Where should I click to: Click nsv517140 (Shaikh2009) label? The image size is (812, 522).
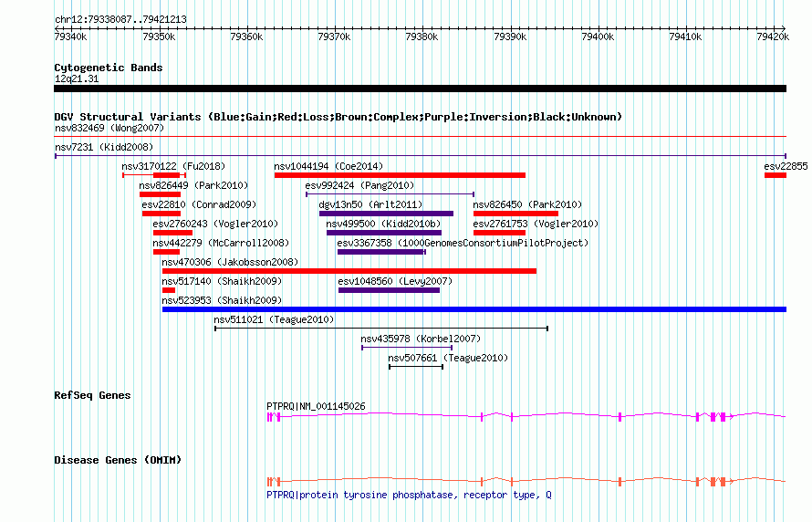tap(223, 281)
